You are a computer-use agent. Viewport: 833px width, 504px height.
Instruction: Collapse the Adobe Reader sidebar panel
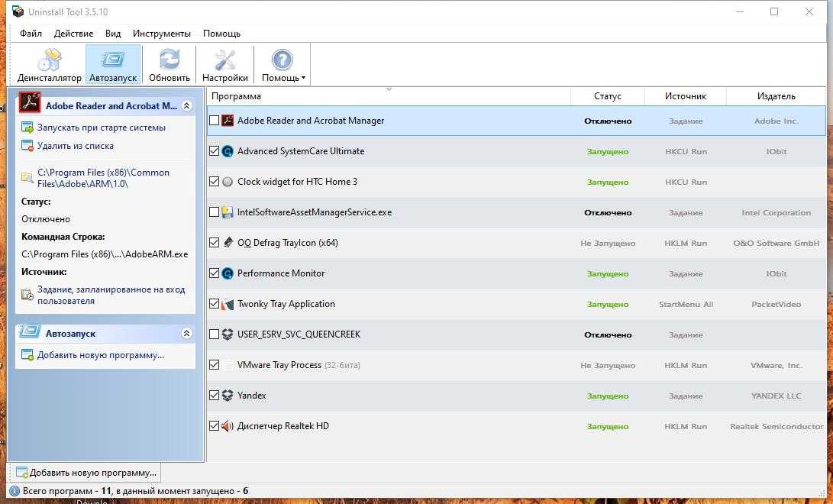click(x=186, y=105)
